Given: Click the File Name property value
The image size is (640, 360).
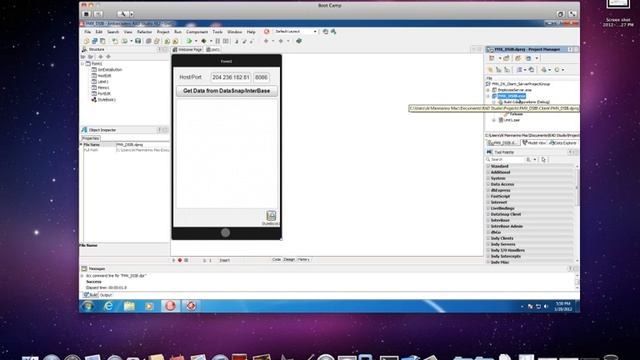Looking at the screenshot, I should pyautogui.click(x=142, y=144).
